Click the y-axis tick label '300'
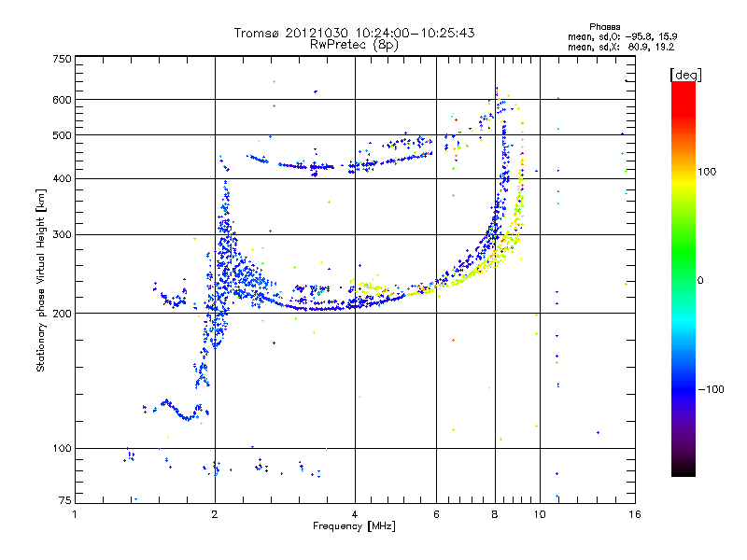747x560 pixels. [62, 235]
